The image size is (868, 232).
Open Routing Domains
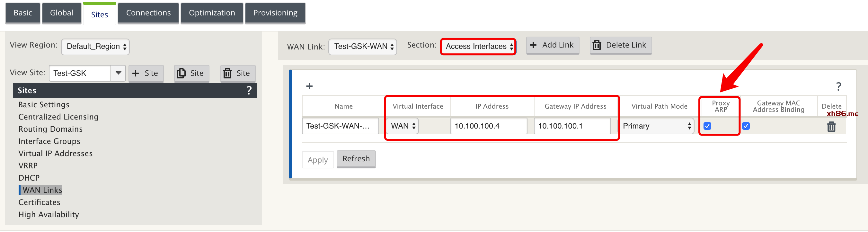[x=50, y=129]
